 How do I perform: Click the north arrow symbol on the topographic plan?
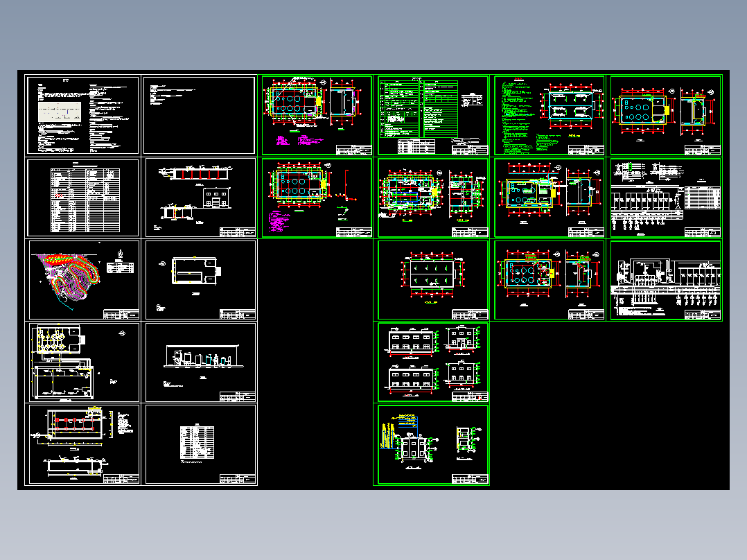[x=120, y=254]
